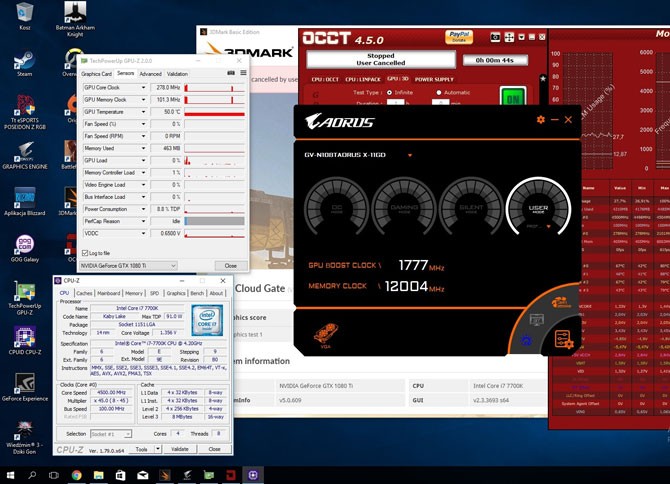Expand the GV-N108TAORUS X-11GD card dropdown
Image resolution: width=670 pixels, height=484 pixels.
click(x=410, y=156)
